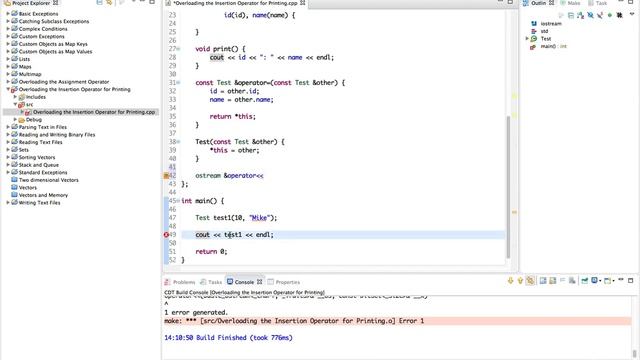Go to previous error in Console
Image resolution: width=640 pixels, height=360 pixels.
(520, 281)
